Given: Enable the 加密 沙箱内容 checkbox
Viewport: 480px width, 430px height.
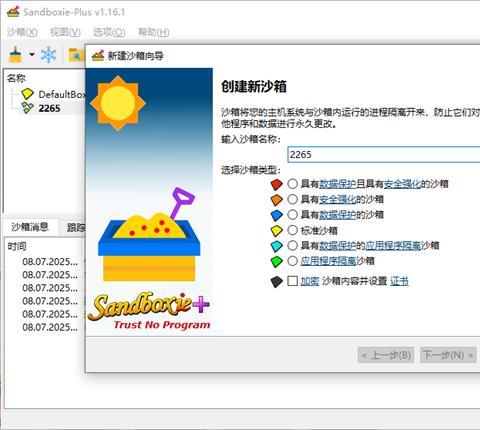Looking at the screenshot, I should 292,281.
